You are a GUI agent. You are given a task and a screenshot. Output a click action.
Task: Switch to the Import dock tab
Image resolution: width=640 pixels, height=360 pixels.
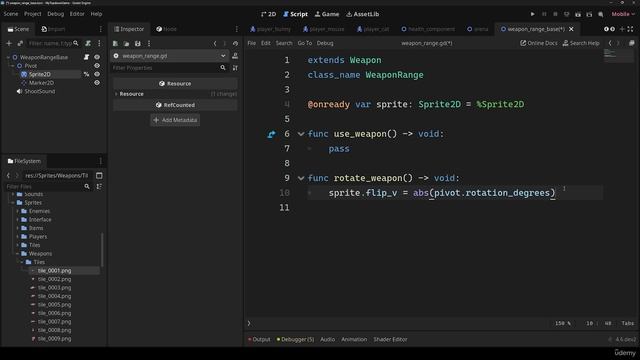point(53,29)
